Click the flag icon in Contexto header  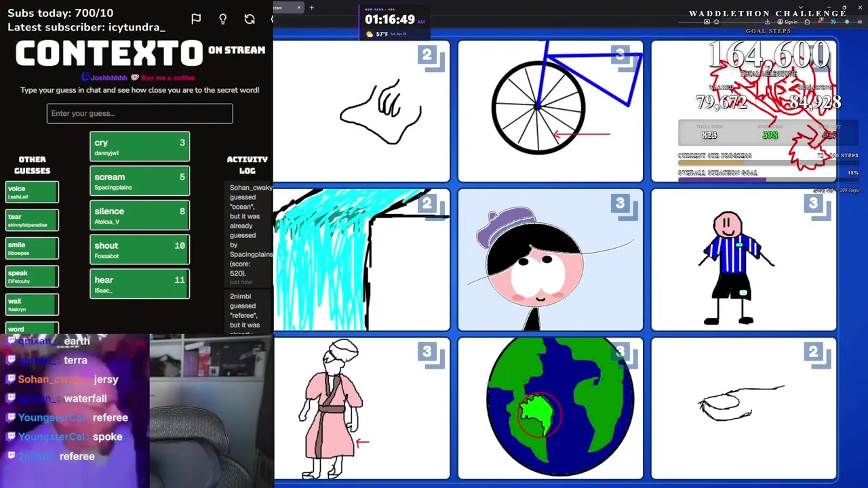pyautogui.click(x=196, y=19)
